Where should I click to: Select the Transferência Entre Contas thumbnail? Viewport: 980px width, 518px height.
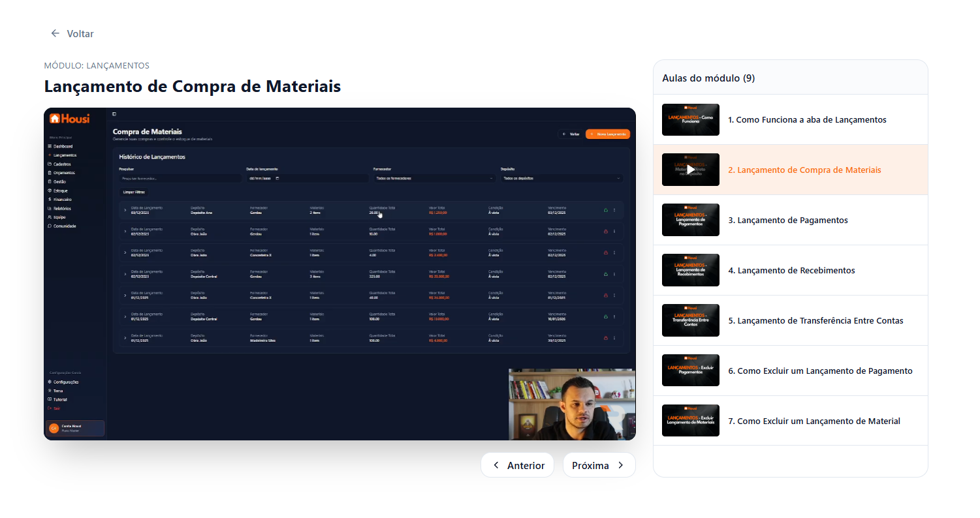tap(690, 320)
